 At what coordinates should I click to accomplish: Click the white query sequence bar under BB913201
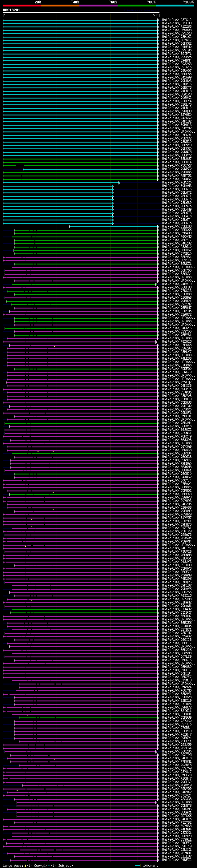(81, 12)
